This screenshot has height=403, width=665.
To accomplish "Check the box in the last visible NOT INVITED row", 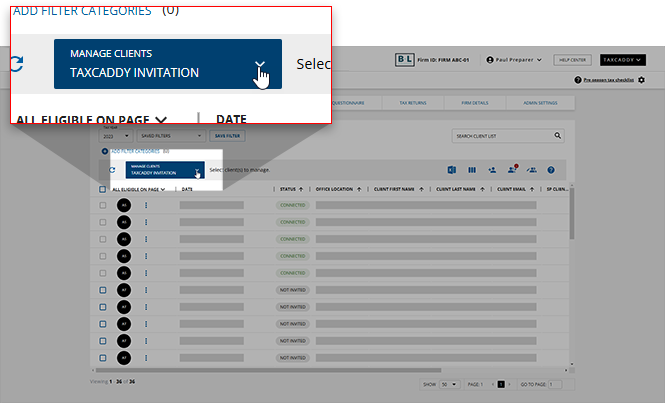I will (103, 358).
